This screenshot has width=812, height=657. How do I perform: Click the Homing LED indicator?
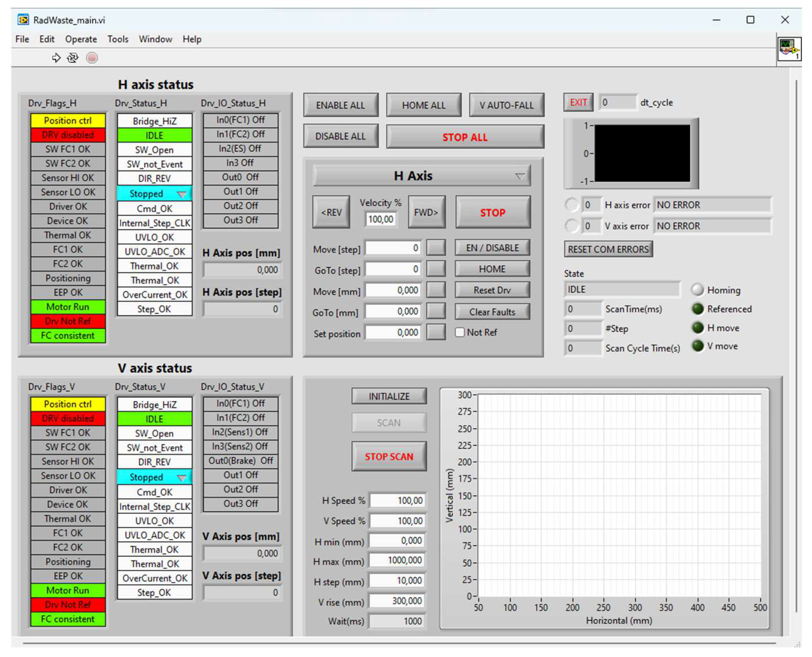coord(697,290)
